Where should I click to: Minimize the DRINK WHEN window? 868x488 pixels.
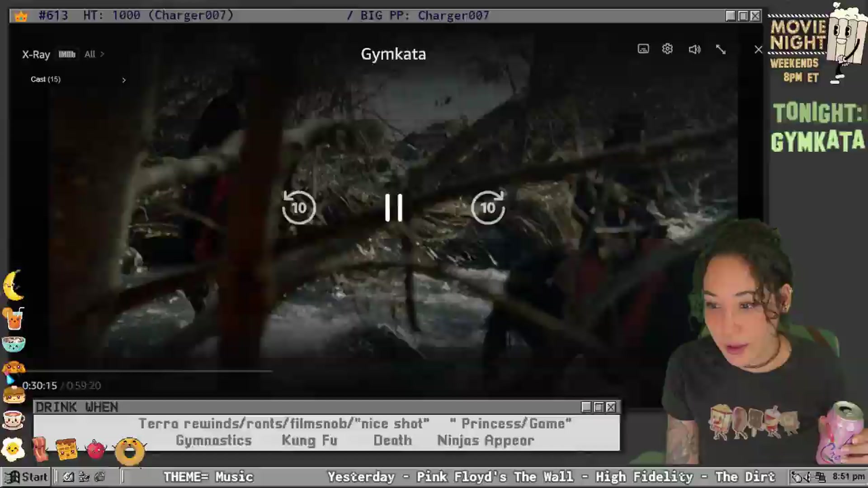point(586,407)
